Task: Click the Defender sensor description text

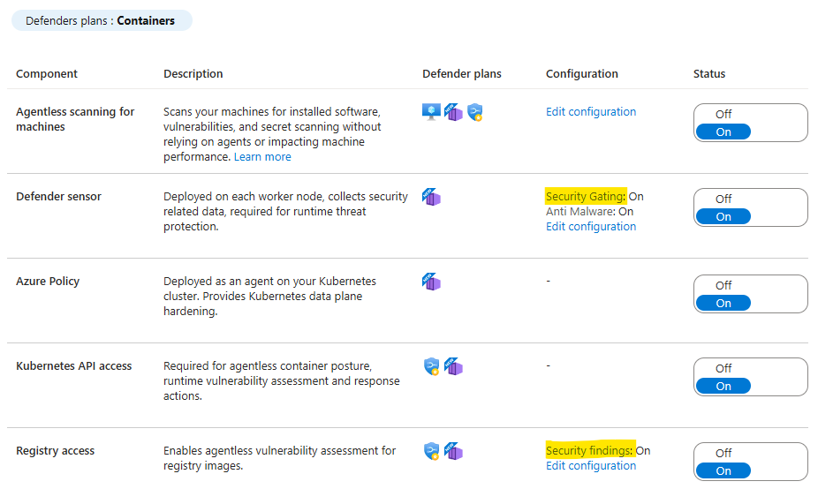Action: click(285, 212)
